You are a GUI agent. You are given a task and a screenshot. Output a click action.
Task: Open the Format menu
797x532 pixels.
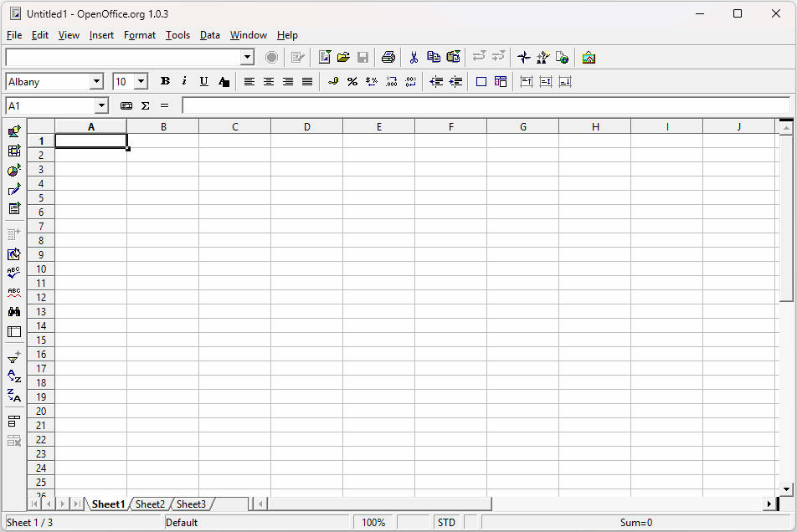[x=139, y=35]
